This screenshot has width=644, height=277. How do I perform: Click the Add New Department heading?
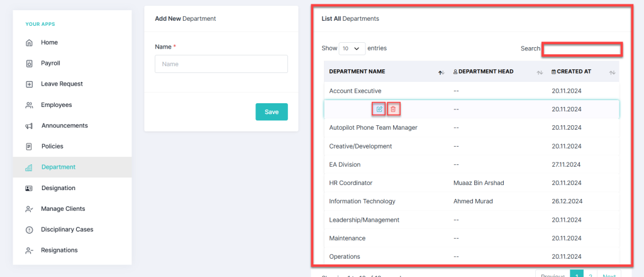pyautogui.click(x=186, y=18)
